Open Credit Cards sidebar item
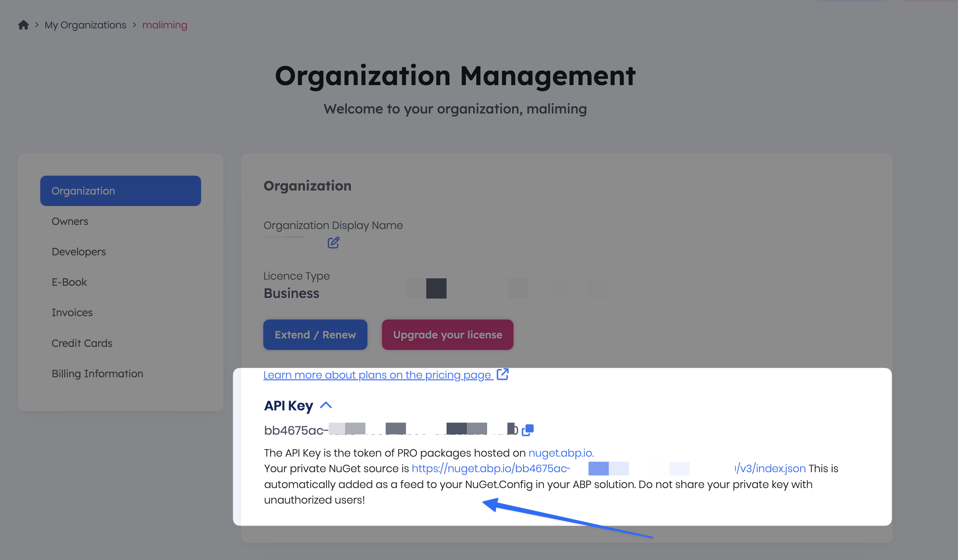Viewport: 958px width, 560px height. click(x=82, y=343)
